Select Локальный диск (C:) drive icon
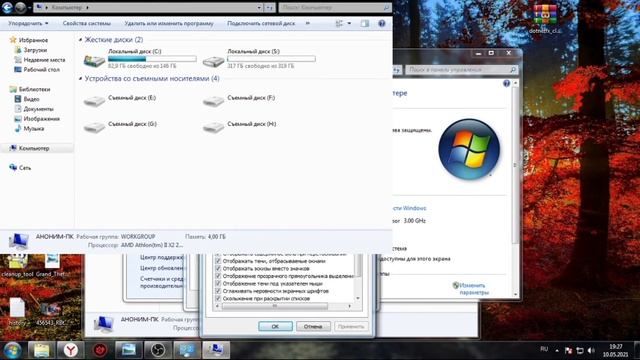The height and width of the screenshot is (360, 640). [x=94, y=60]
